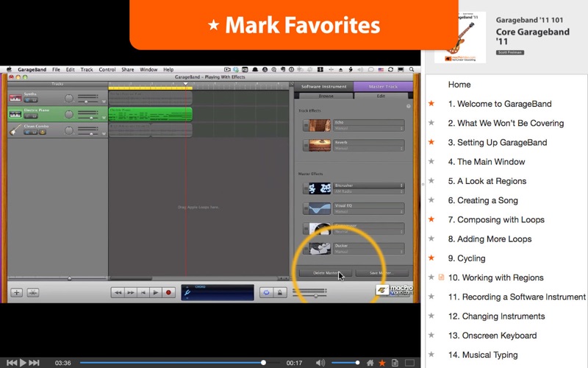Image resolution: width=588 pixels, height=368 pixels.
Task: Expand the Electric Piano track automation arrow
Action: (104, 118)
